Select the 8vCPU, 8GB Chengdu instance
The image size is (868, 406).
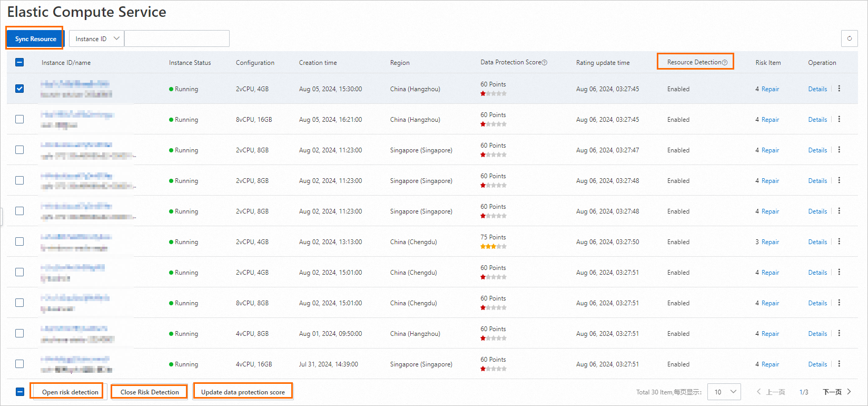coord(19,303)
